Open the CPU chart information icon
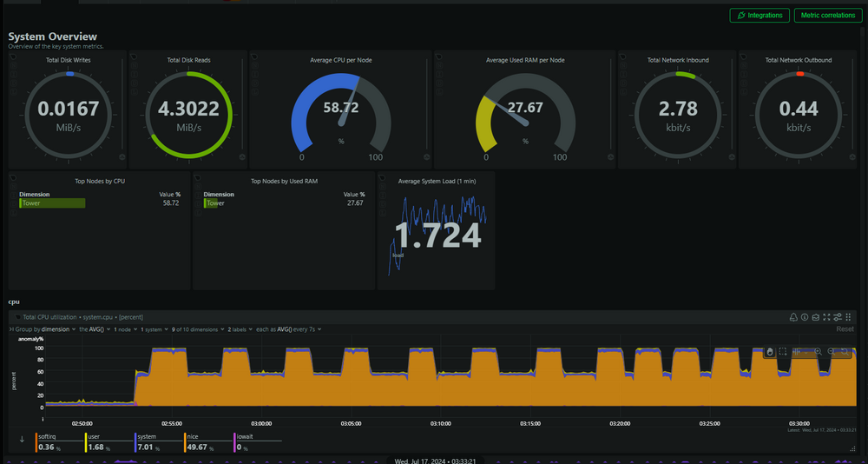This screenshot has height=464, width=868. (x=805, y=317)
